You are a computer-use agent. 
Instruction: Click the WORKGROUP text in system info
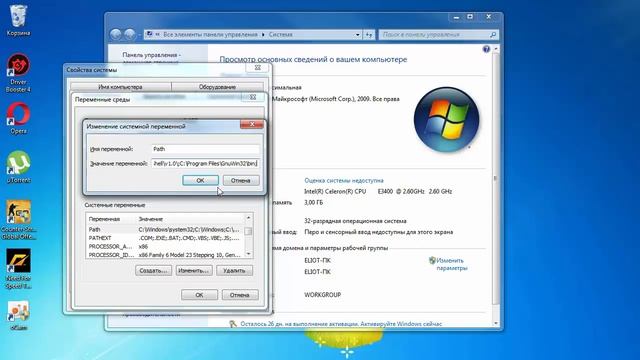322,295
